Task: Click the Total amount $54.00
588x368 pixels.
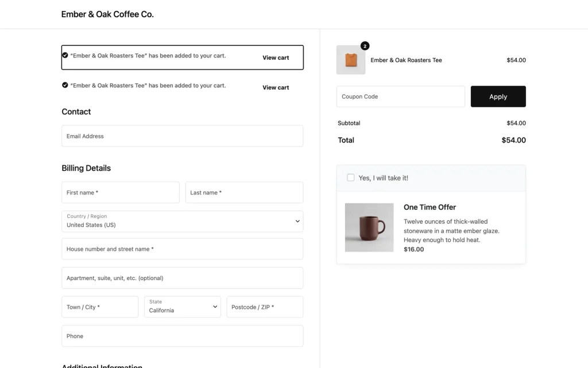Action: [x=513, y=140]
